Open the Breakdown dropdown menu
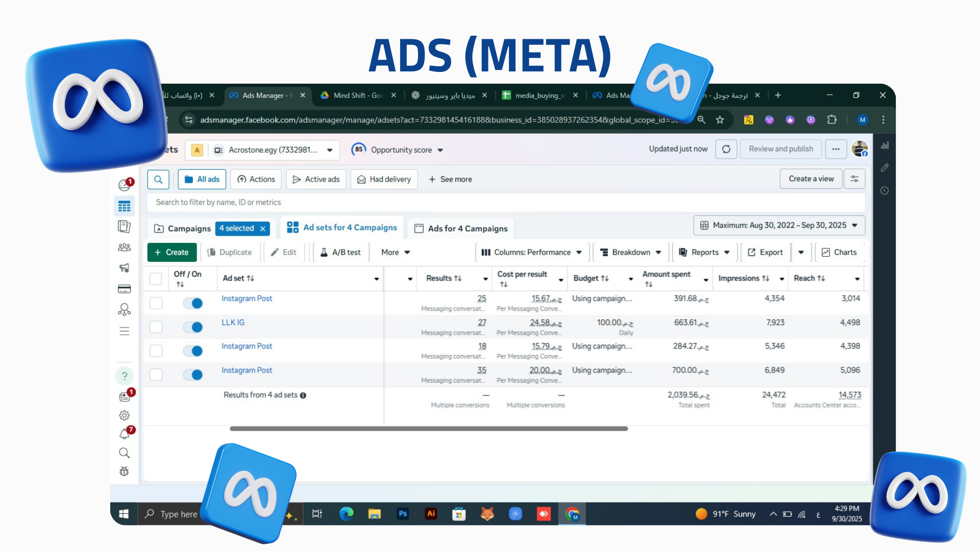The height and width of the screenshot is (551, 980). [x=631, y=252]
